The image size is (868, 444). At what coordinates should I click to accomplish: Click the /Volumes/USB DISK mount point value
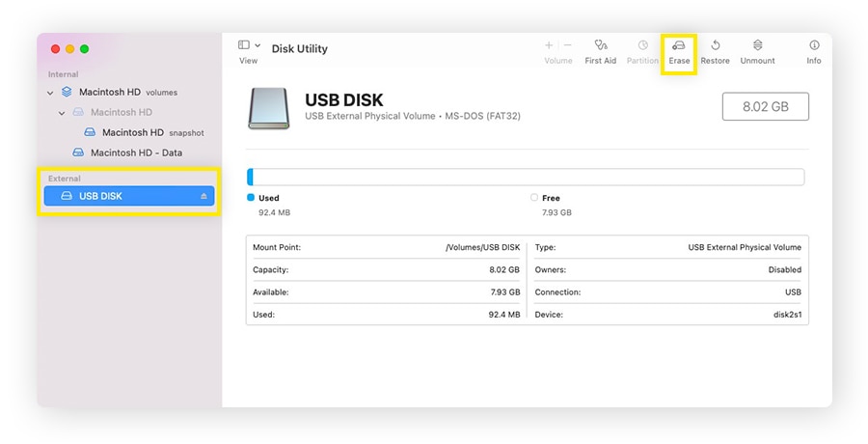tap(483, 247)
